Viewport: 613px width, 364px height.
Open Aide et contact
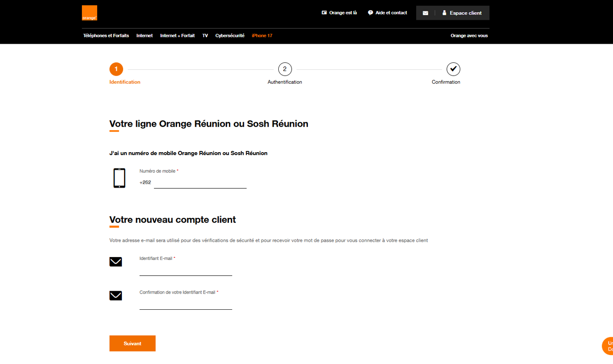(387, 13)
